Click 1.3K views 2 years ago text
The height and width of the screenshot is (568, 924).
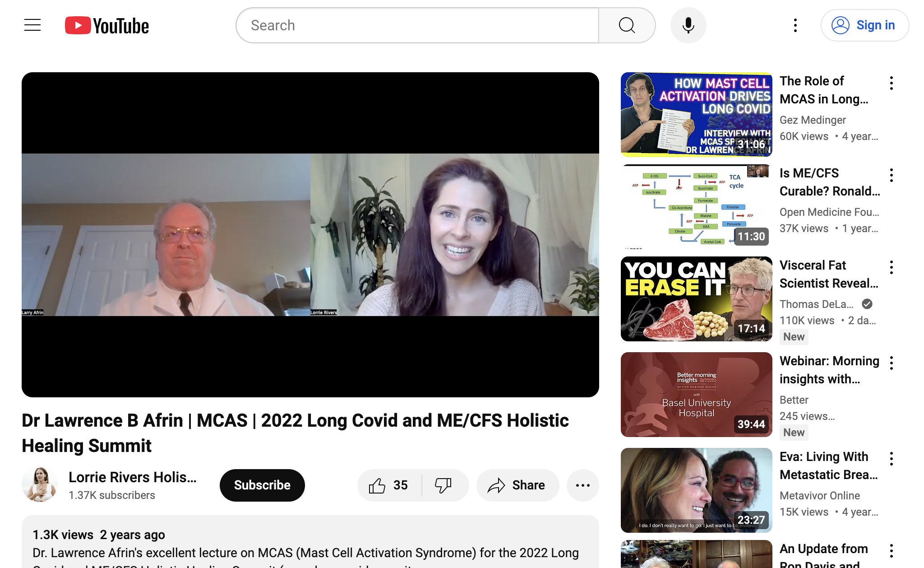pyautogui.click(x=99, y=535)
